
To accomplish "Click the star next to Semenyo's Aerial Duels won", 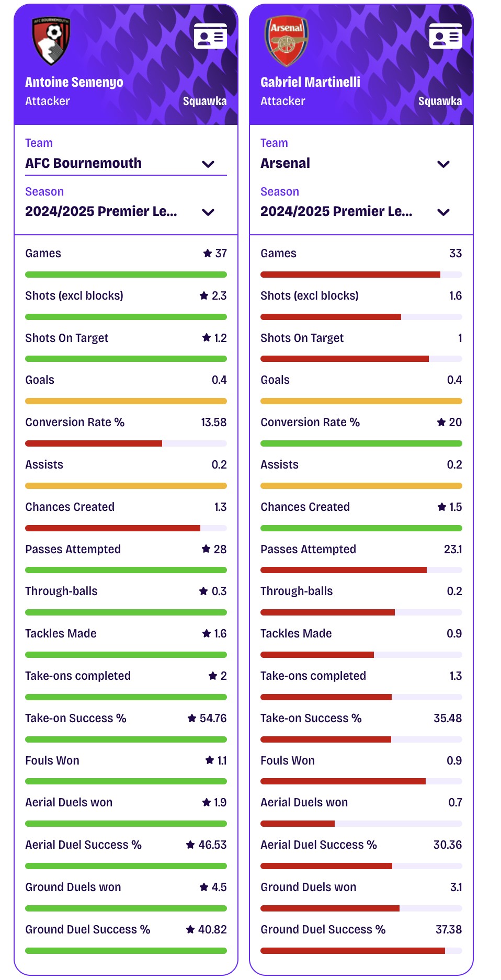I will tap(207, 802).
